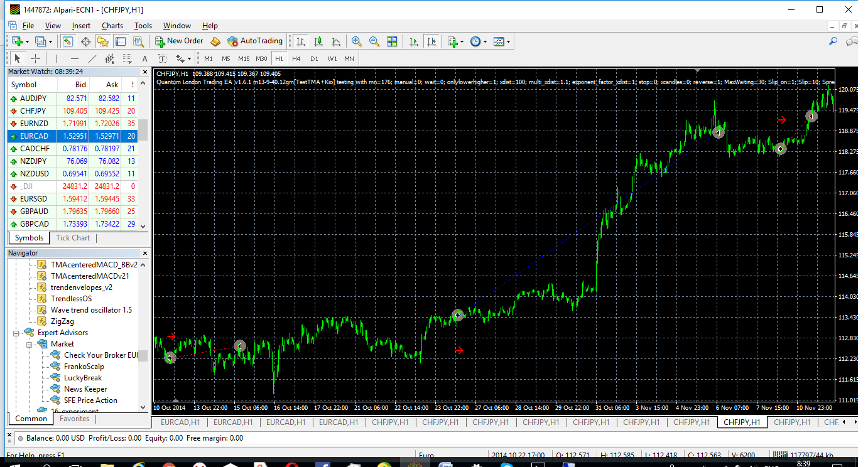The image size is (868, 467).
Task: Close the Navigator panel
Action: point(146,253)
